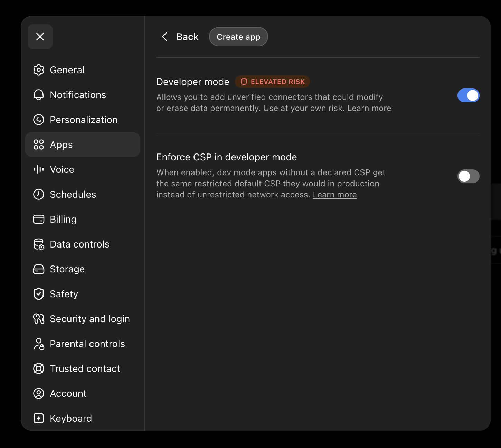Click the Safety shield icon
Screen dimensions: 501x448
click(39, 294)
